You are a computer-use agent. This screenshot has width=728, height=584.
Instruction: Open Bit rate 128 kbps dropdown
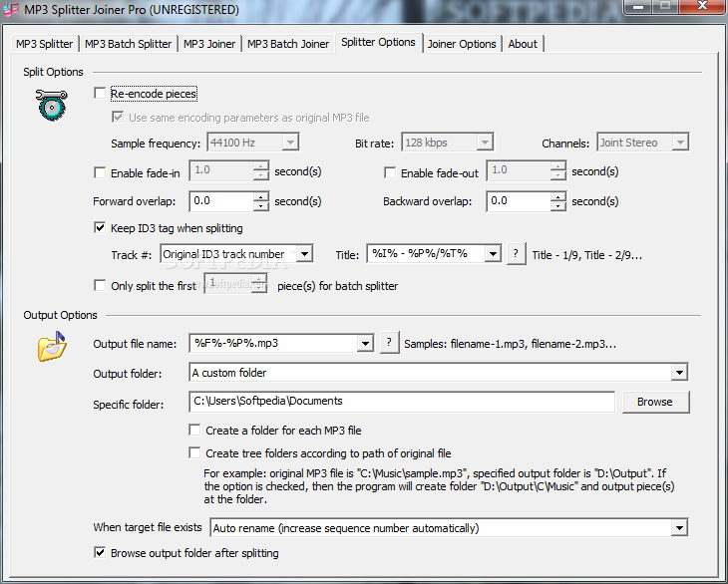tap(485, 143)
